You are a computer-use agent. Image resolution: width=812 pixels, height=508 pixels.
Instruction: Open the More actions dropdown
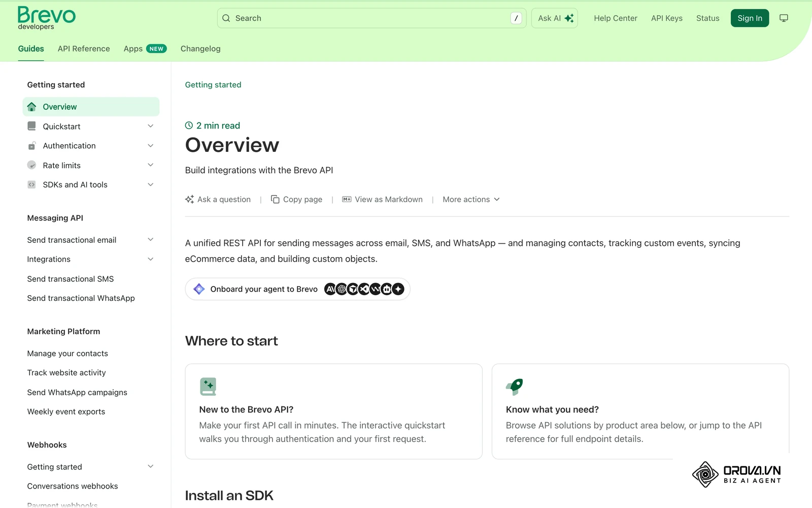click(x=471, y=199)
